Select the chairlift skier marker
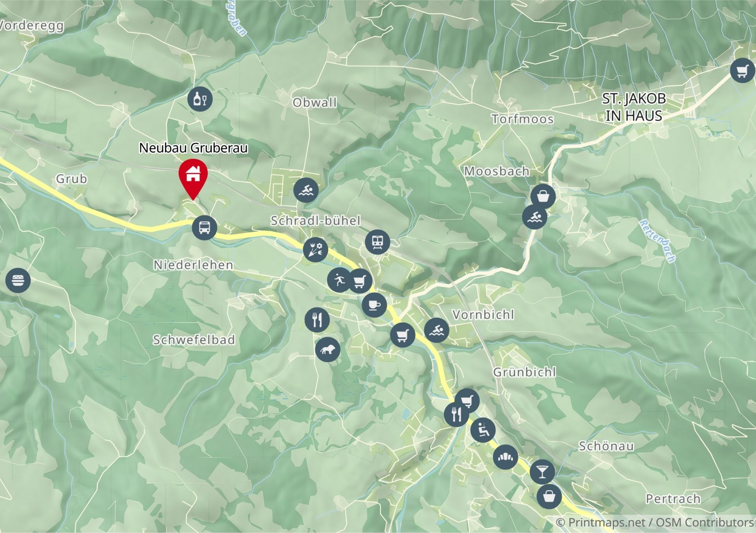This screenshot has width=756, height=533. tap(483, 430)
